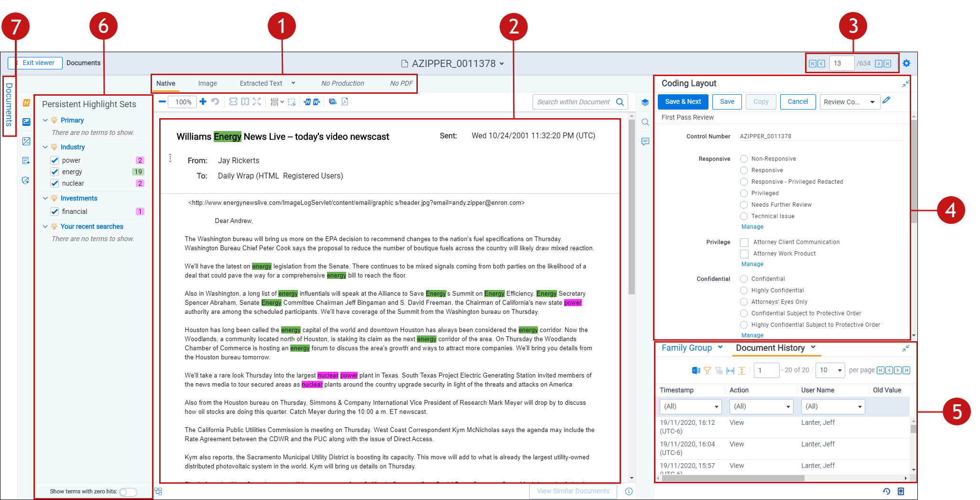
Task: Open the image thumbnails sidebar icon
Action: click(x=26, y=122)
